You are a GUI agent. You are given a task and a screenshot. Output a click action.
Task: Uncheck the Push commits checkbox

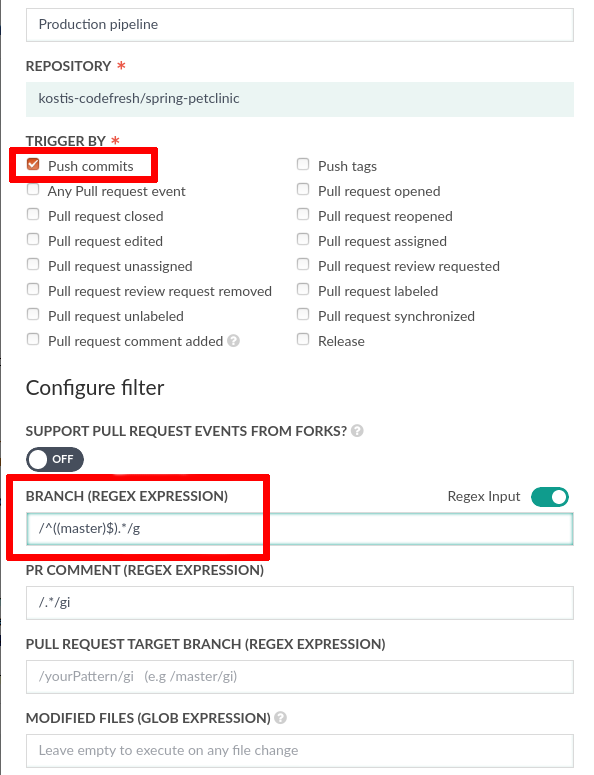click(33, 164)
